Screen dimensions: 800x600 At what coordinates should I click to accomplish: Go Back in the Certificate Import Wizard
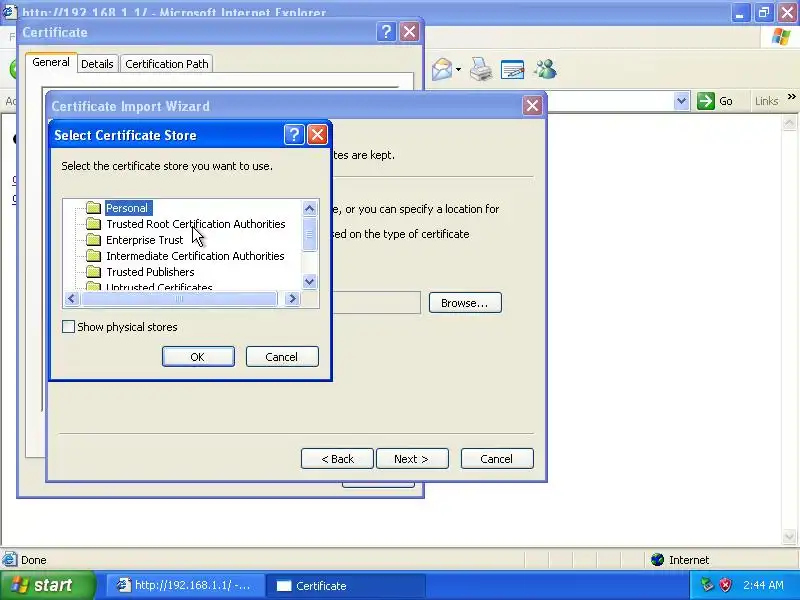(337, 459)
